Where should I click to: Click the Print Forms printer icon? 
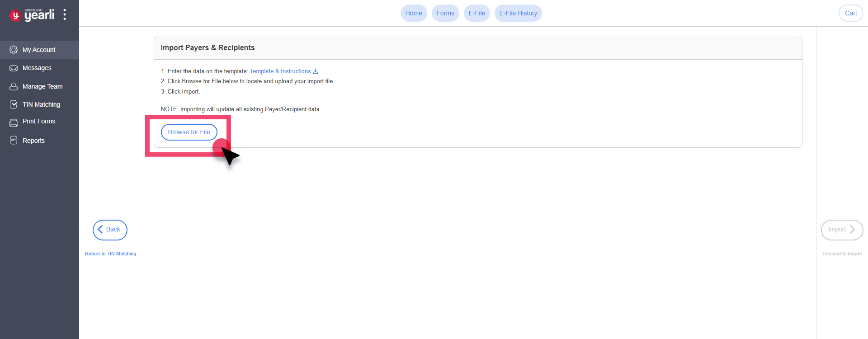[x=14, y=122]
